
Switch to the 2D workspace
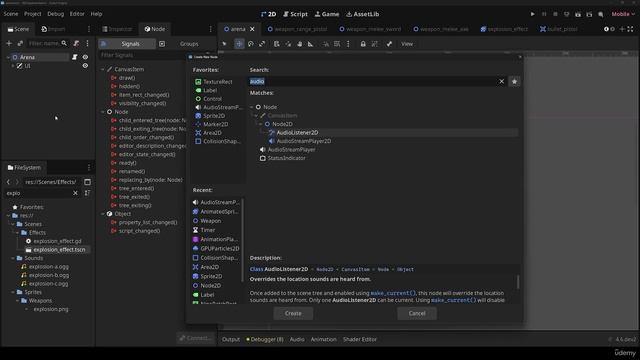269,14
